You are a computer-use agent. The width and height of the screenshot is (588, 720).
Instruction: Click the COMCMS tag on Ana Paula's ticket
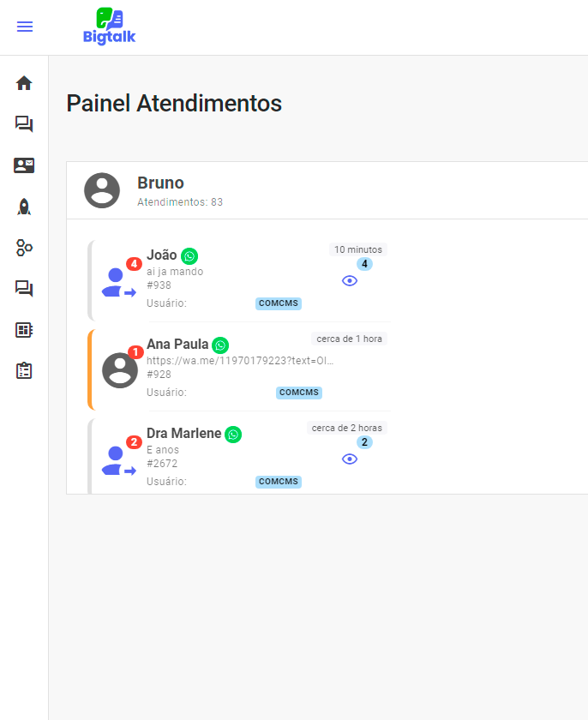(x=299, y=393)
